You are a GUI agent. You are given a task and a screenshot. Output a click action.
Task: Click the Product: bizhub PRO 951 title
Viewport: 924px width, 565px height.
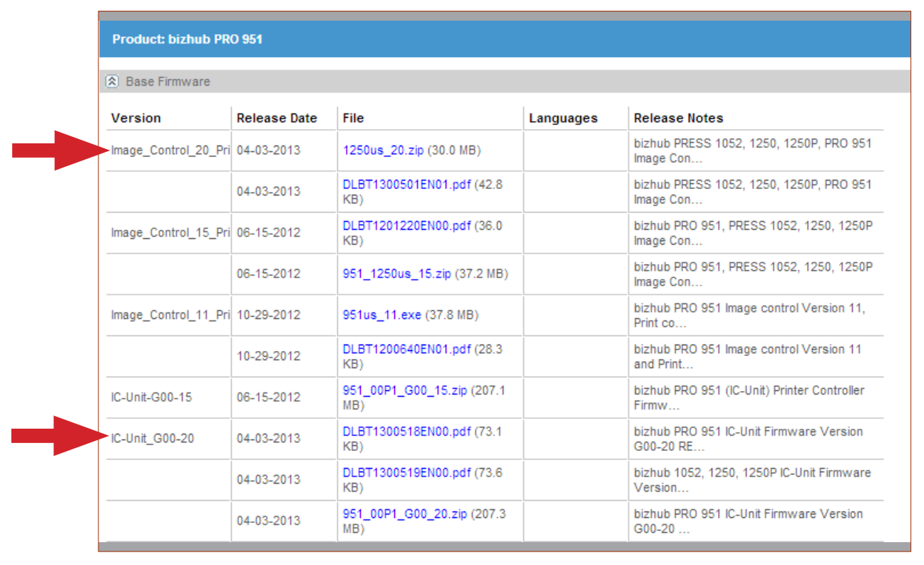[x=188, y=39]
